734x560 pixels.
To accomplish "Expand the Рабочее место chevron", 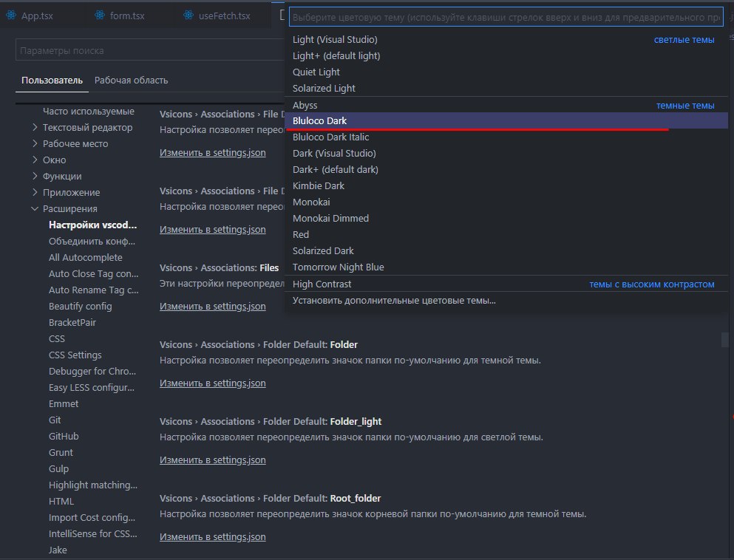I will pos(35,143).
